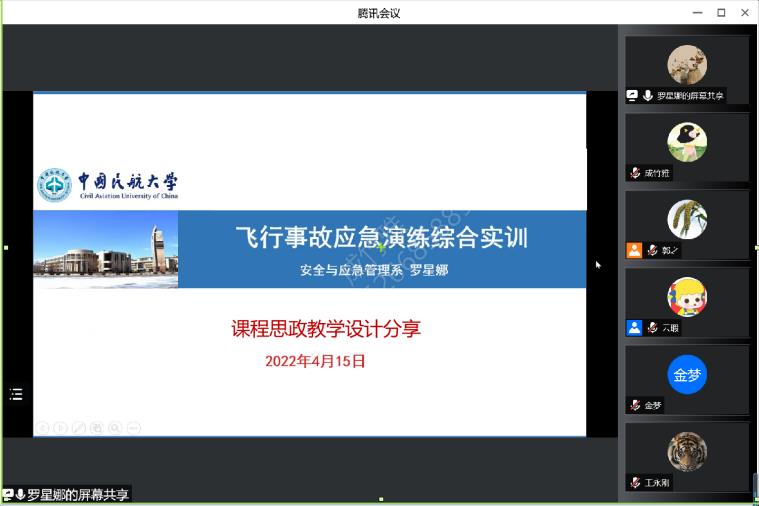Toggle the muted microphone on 成竹班 tile
Viewport: 759px width, 506px height.
click(x=635, y=173)
